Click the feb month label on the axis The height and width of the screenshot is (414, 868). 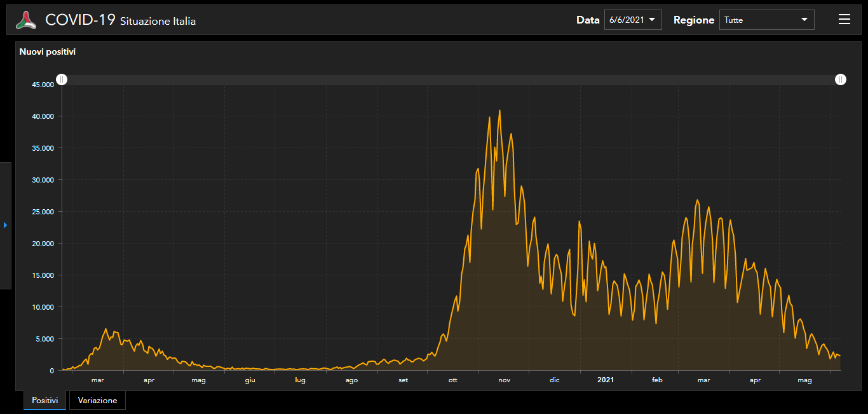click(x=657, y=380)
